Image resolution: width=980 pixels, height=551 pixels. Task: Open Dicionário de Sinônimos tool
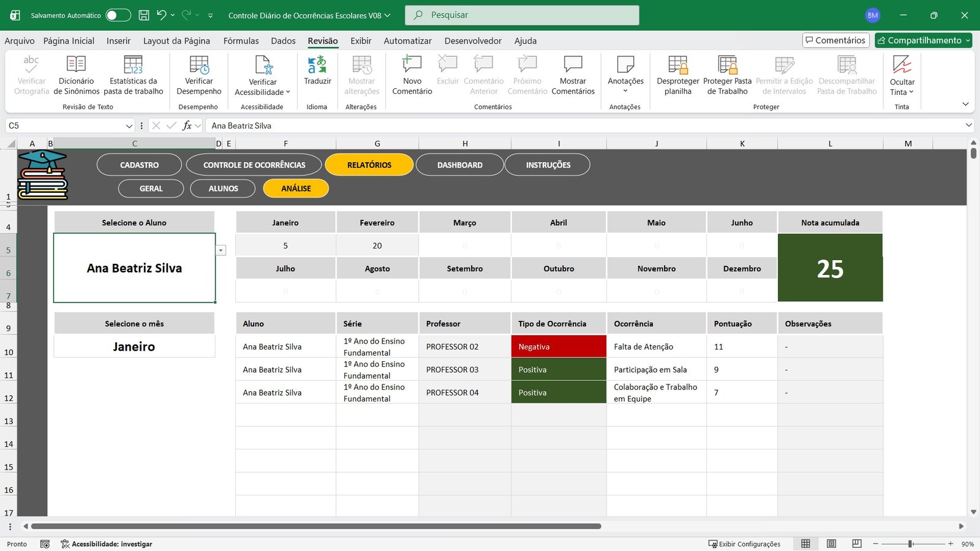pyautogui.click(x=76, y=65)
